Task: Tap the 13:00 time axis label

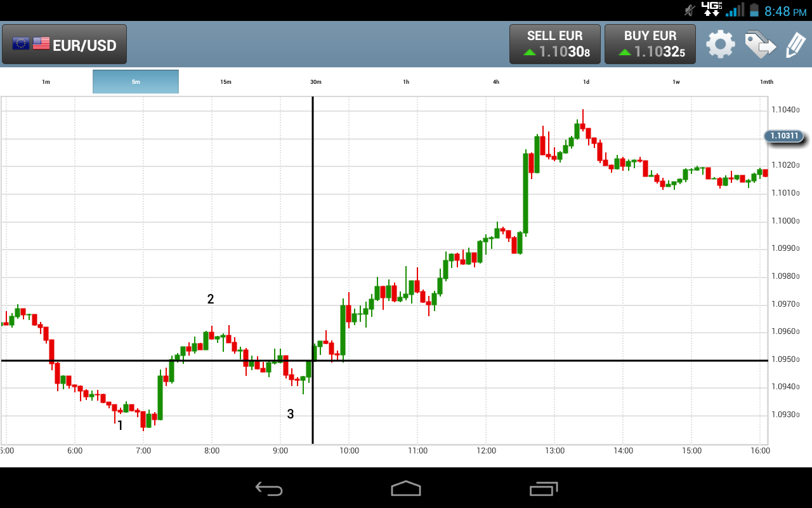Action: (x=554, y=451)
